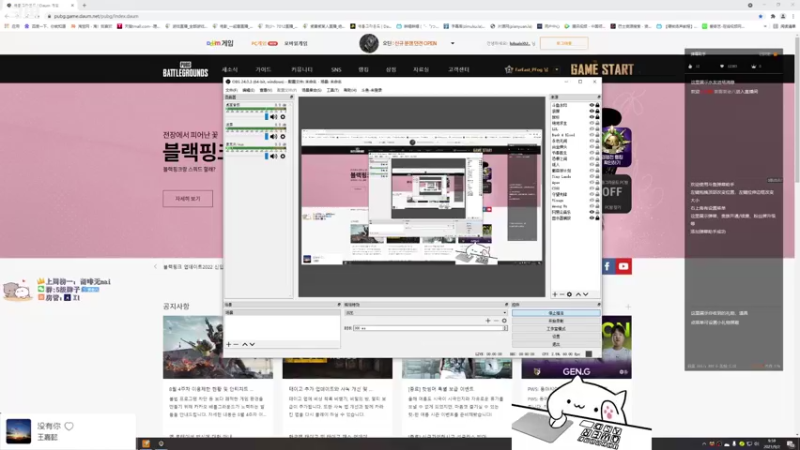Screen dimensions: 800x450
Task: Move source up with arrow icon
Action: 578,294
